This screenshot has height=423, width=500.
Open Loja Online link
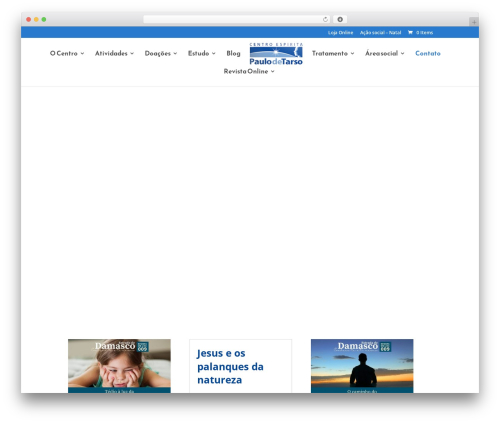point(340,32)
